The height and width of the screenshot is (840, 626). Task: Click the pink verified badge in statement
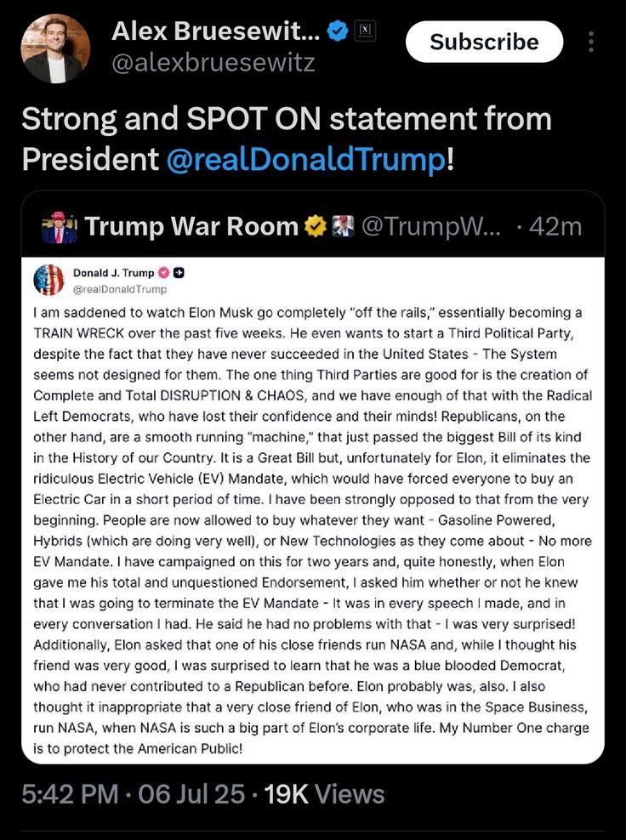click(163, 273)
